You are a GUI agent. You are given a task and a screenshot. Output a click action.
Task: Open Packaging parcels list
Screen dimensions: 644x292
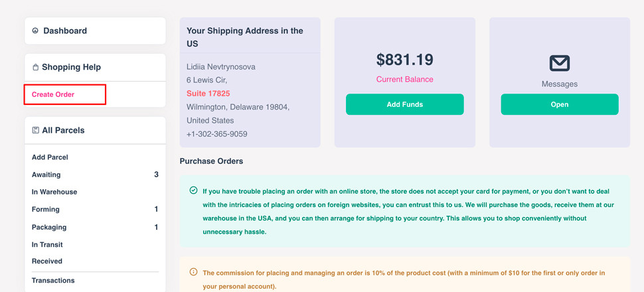[49, 227]
